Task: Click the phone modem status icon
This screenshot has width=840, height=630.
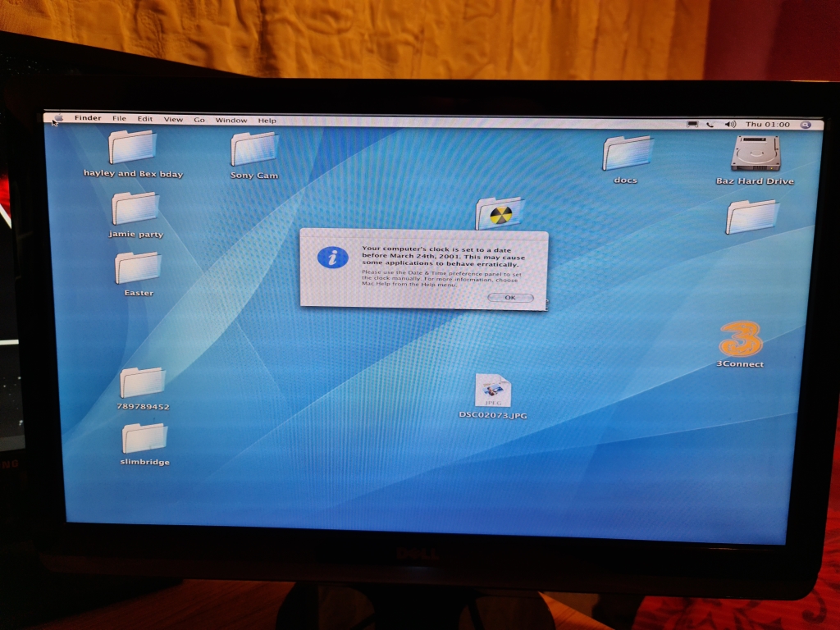Action: click(x=710, y=125)
